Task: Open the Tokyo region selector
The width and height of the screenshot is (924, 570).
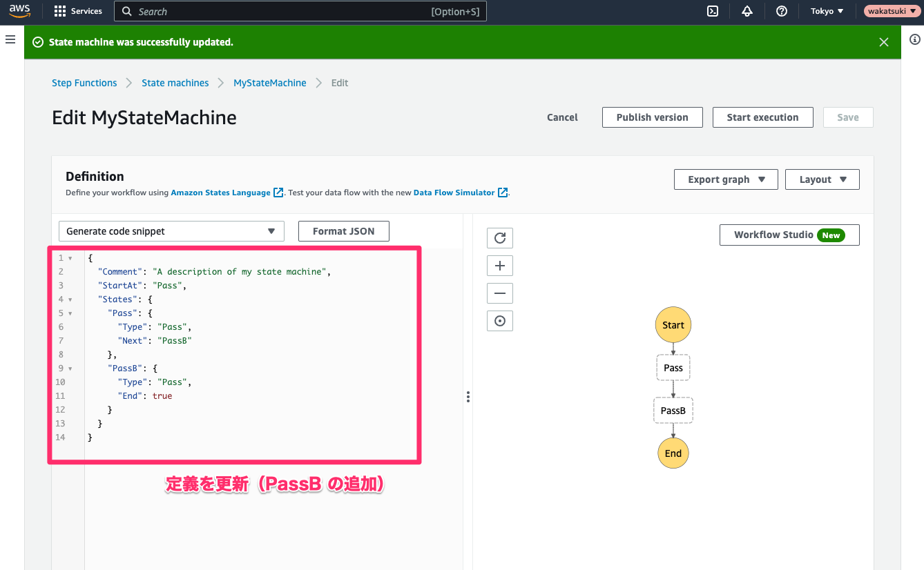Action: [827, 11]
